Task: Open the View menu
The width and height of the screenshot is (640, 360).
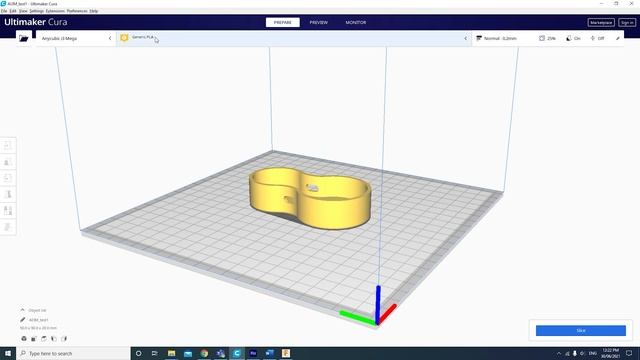Action: [x=23, y=11]
